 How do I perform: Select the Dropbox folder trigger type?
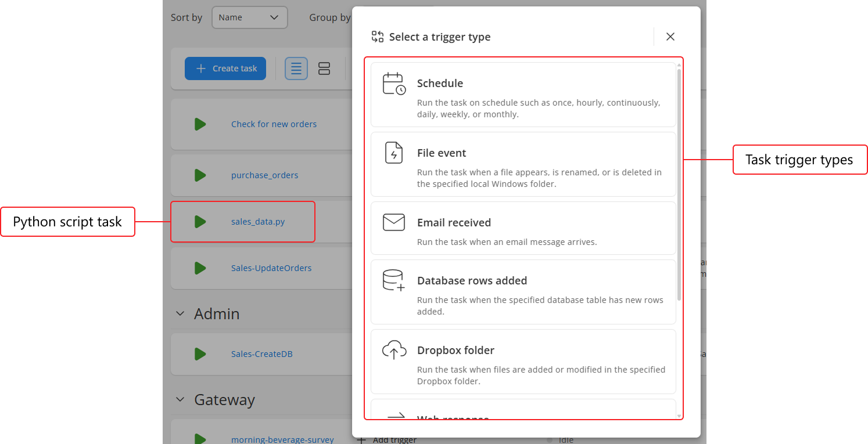pos(523,362)
